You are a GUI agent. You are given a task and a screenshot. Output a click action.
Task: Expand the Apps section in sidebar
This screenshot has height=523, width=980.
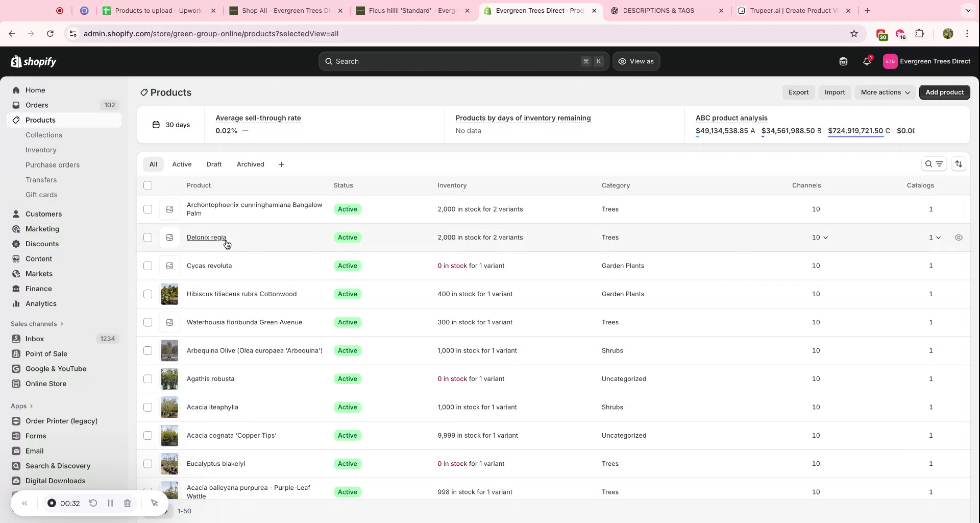(22, 406)
